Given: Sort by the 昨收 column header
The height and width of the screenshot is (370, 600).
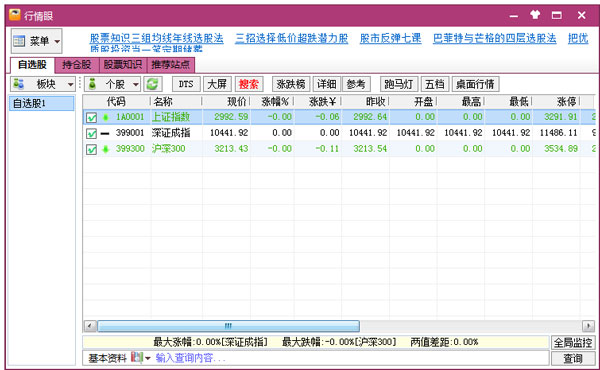Looking at the screenshot, I should point(365,102).
